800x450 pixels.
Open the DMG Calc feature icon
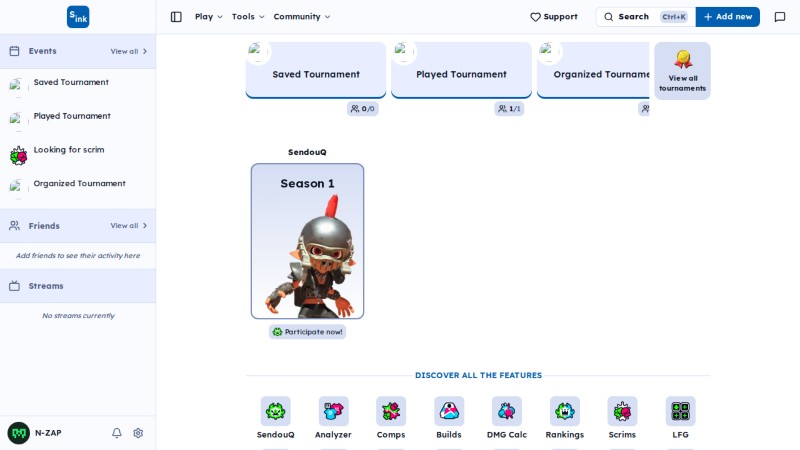(x=507, y=411)
